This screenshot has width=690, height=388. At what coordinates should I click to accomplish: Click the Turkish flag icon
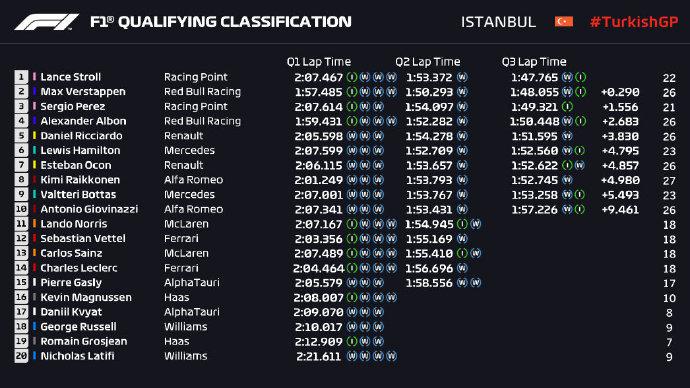tap(564, 22)
